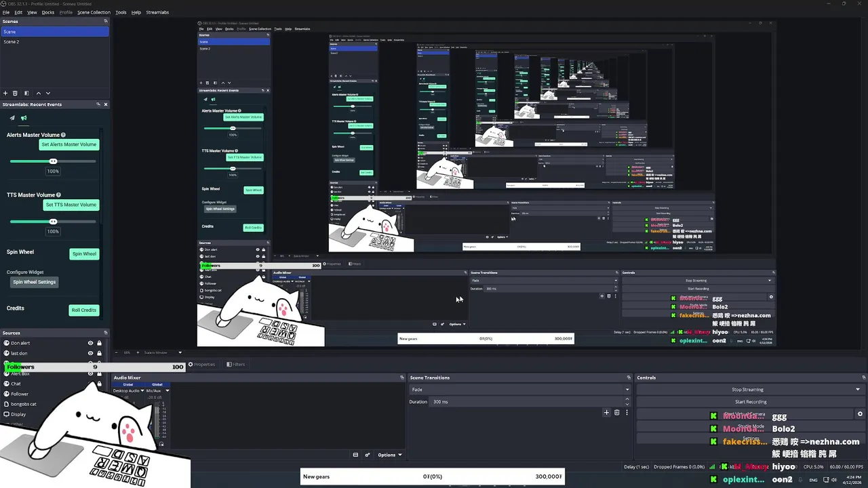Open the Help menu

click(x=136, y=12)
